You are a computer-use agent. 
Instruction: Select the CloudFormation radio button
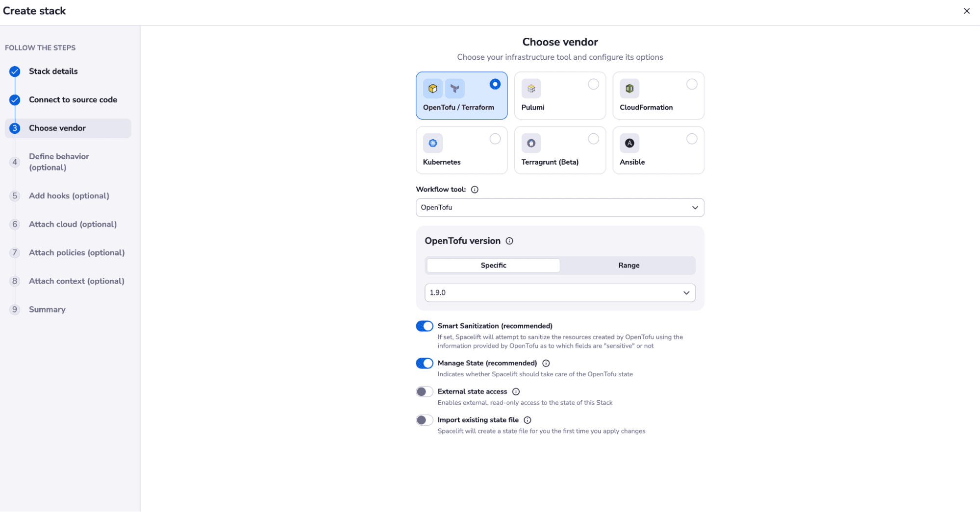click(x=692, y=84)
